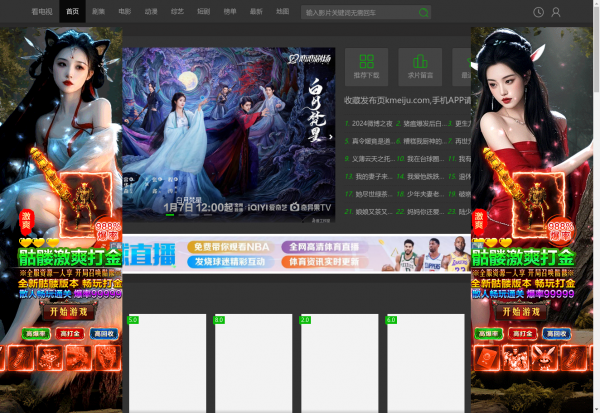Open list item 1 '2024微博之夜'
Image resolution: width=600 pixels, height=413 pixels.
point(372,123)
